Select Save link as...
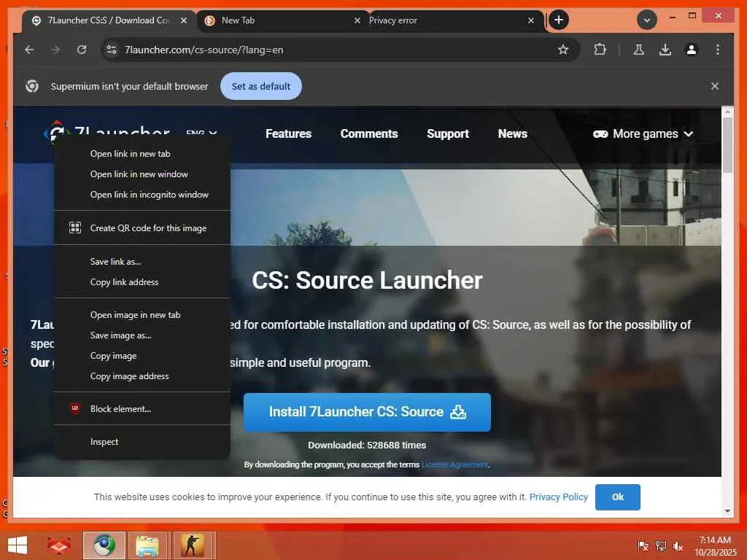 point(142,262)
